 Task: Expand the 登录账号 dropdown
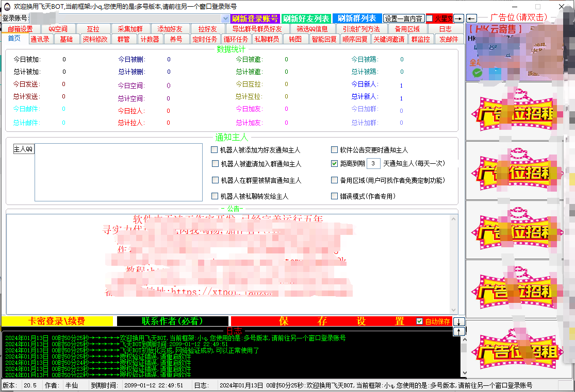click(225, 19)
